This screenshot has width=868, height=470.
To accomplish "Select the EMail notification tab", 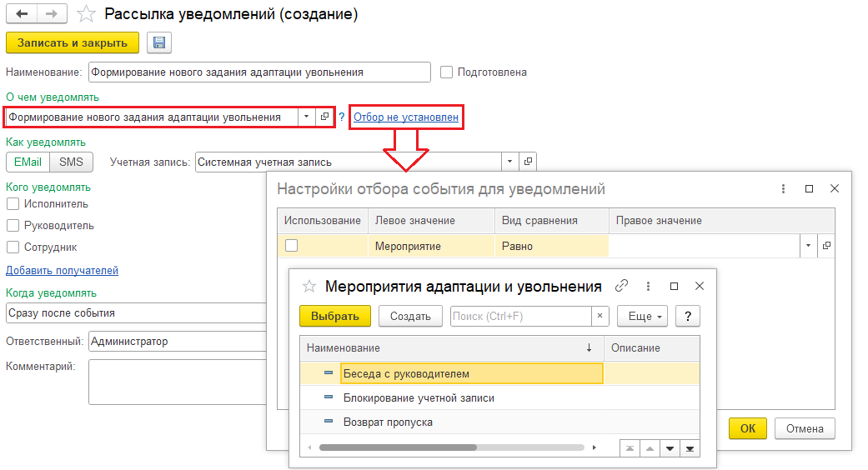I will pos(28,162).
